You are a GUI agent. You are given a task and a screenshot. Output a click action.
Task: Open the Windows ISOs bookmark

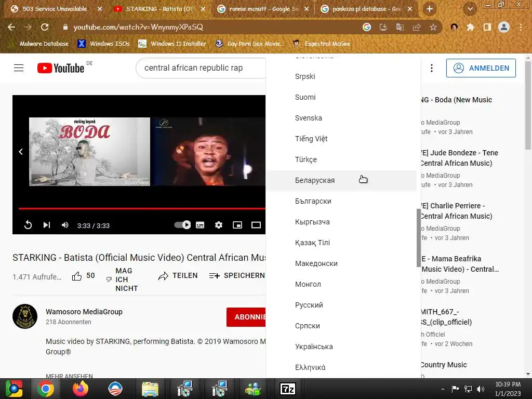[x=103, y=44]
